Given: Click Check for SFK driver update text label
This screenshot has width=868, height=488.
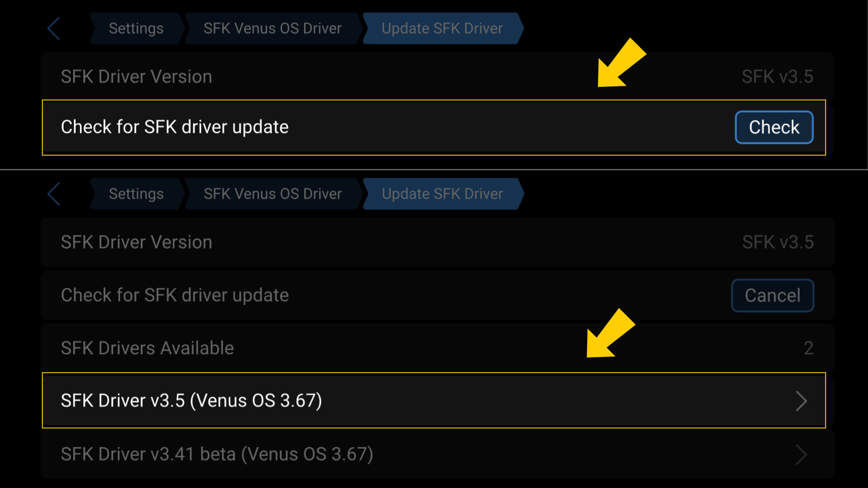Looking at the screenshot, I should [175, 127].
